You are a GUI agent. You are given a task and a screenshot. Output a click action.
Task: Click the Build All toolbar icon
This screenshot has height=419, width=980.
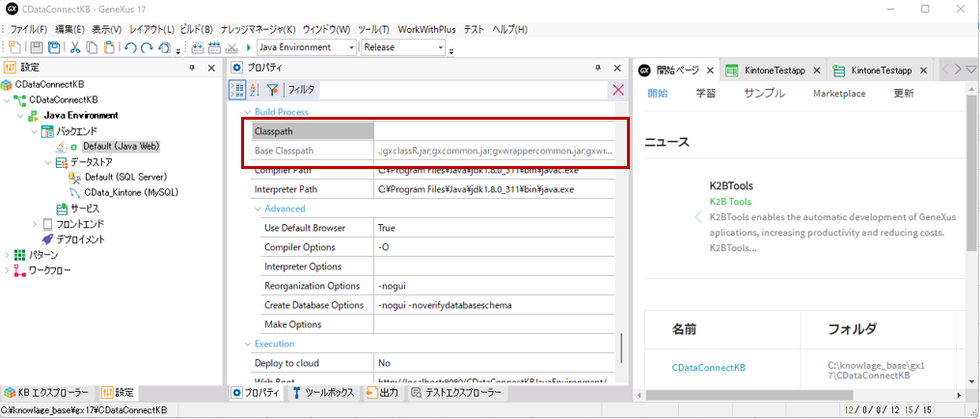[198, 47]
